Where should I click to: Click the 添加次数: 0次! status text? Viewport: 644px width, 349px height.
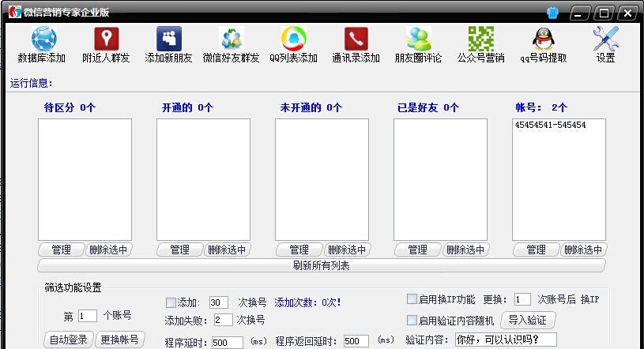pos(307,303)
